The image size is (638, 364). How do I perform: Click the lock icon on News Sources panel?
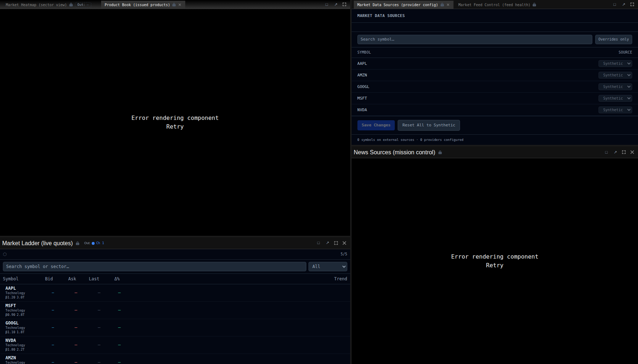(440, 152)
